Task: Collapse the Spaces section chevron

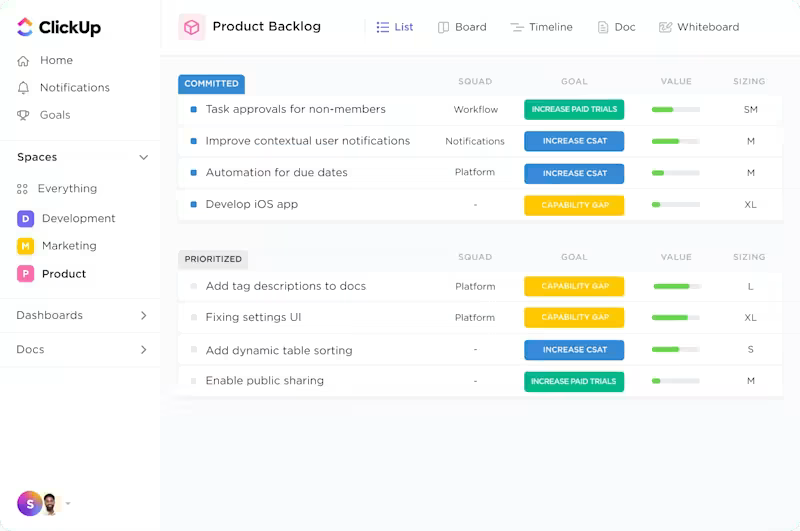Action: (143, 157)
